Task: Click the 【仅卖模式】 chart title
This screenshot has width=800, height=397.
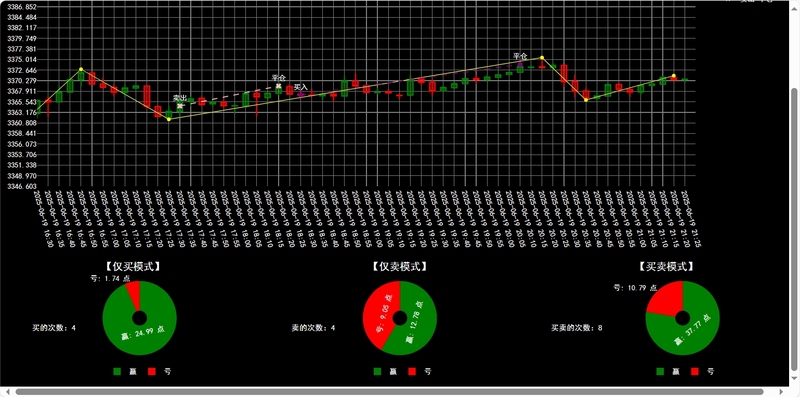Action: pos(399,267)
